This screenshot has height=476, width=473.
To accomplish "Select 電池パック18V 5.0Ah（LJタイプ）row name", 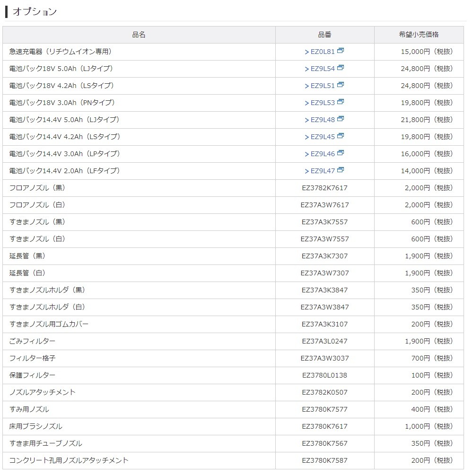I will pos(61,69).
